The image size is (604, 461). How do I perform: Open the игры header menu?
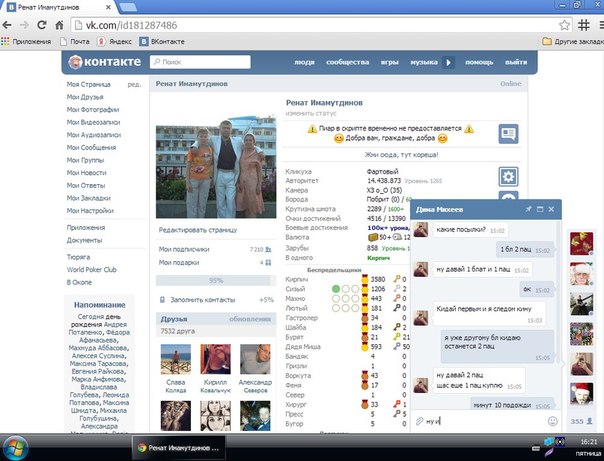(389, 62)
